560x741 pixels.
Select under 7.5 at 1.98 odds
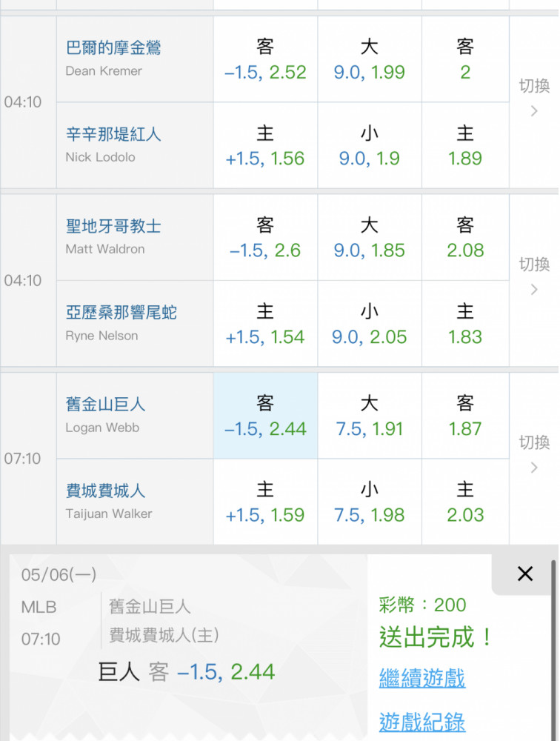[x=369, y=502]
